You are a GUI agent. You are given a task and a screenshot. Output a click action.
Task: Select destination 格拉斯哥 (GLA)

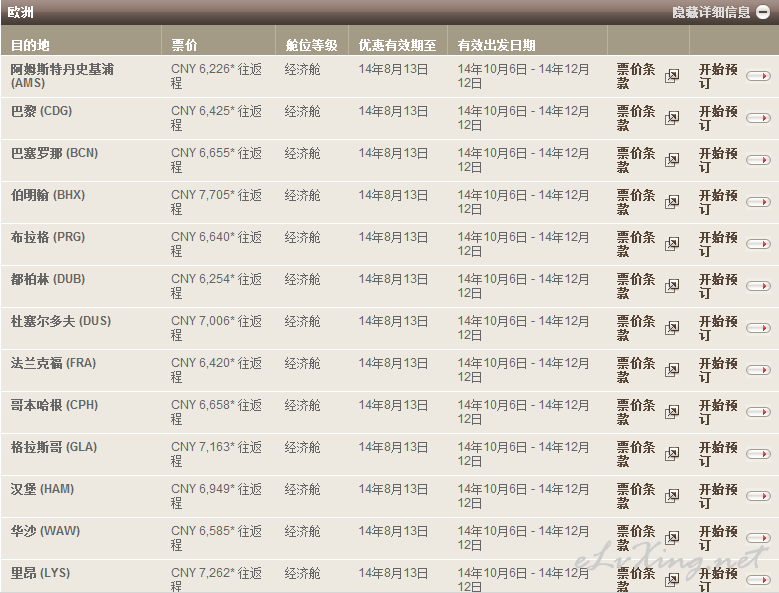54,446
